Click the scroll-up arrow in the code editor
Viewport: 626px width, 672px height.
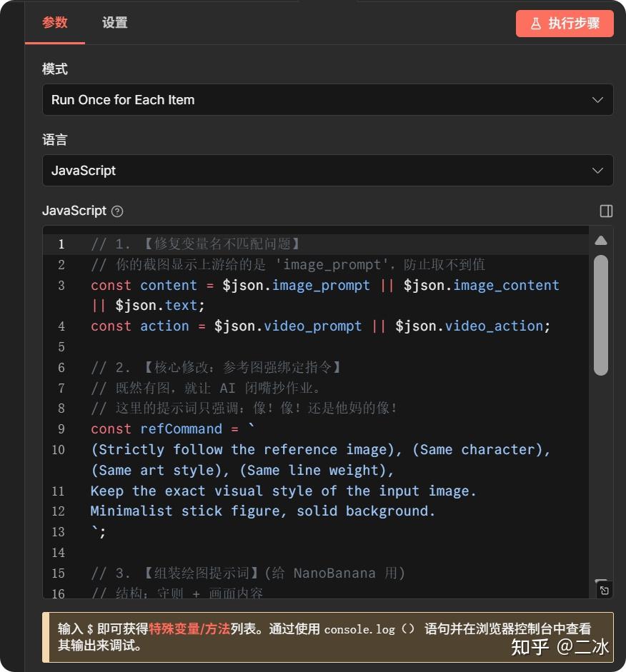[x=601, y=241]
